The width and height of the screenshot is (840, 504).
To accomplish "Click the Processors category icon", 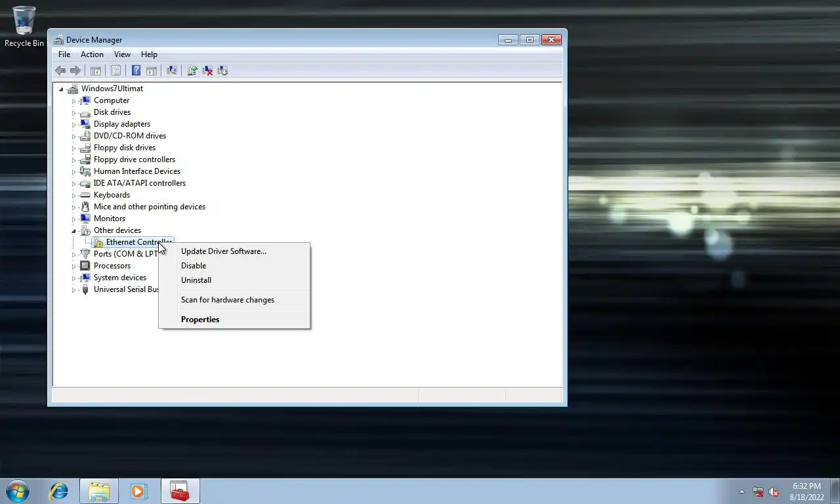I will coord(85,266).
